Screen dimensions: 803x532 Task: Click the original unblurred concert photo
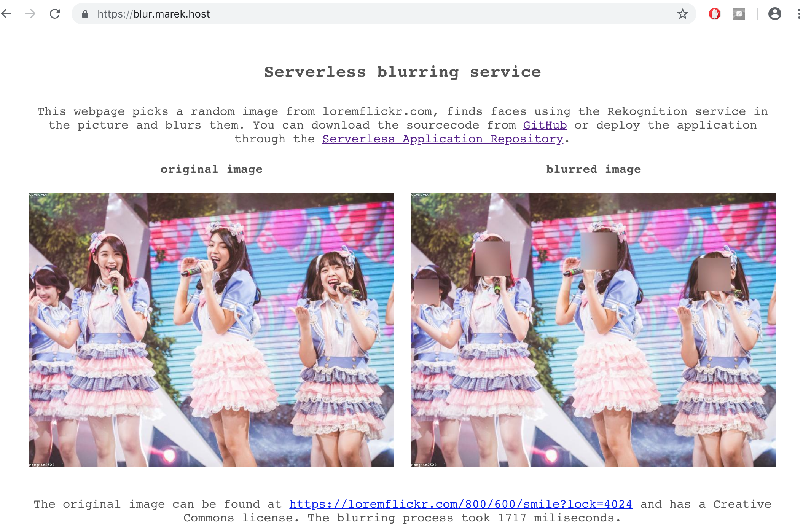[211, 329]
